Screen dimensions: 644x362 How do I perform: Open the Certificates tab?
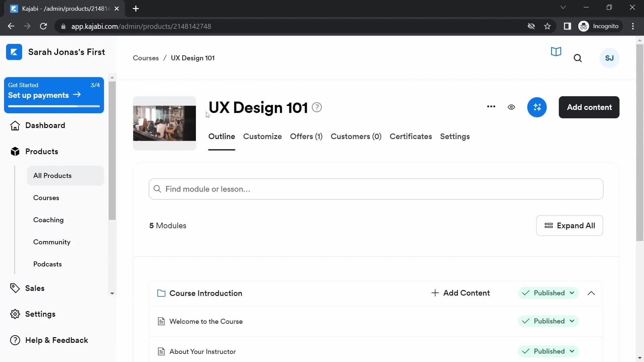click(x=411, y=136)
